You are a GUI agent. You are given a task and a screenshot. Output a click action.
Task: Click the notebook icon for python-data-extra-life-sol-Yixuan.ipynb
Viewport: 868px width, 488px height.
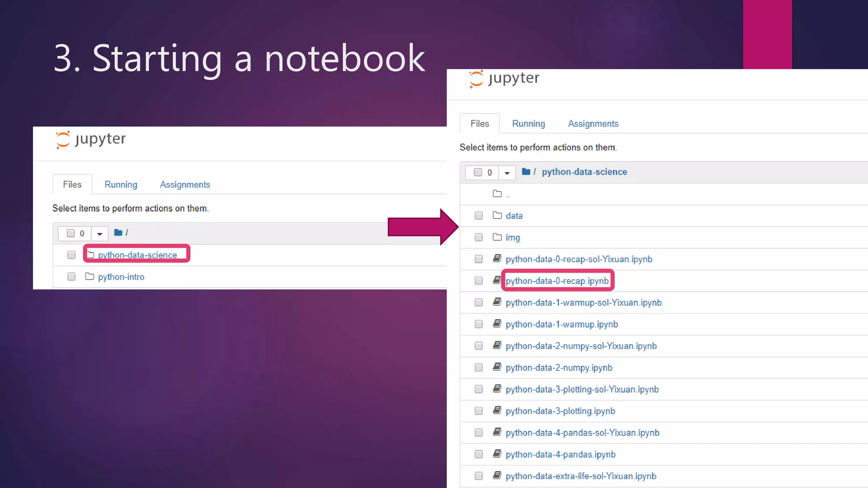(x=497, y=475)
